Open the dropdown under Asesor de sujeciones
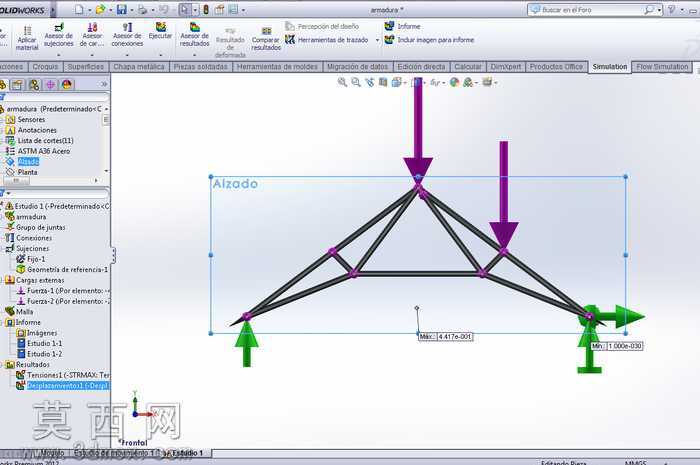700x465 pixels. (x=58, y=55)
